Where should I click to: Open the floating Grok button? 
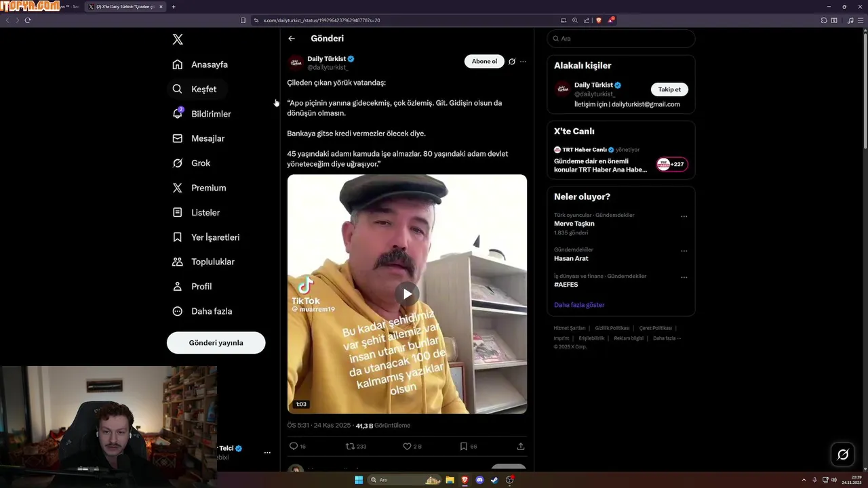click(843, 454)
